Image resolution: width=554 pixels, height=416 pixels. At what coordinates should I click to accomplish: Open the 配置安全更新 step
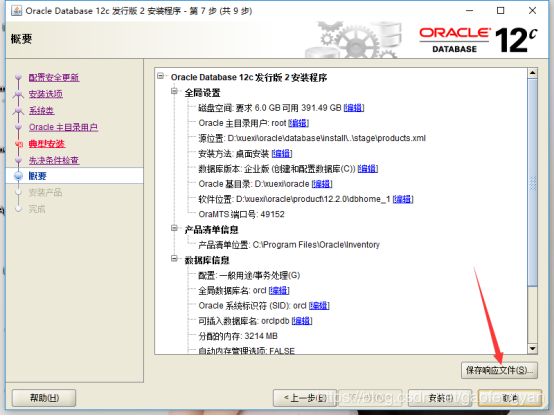(x=54, y=77)
